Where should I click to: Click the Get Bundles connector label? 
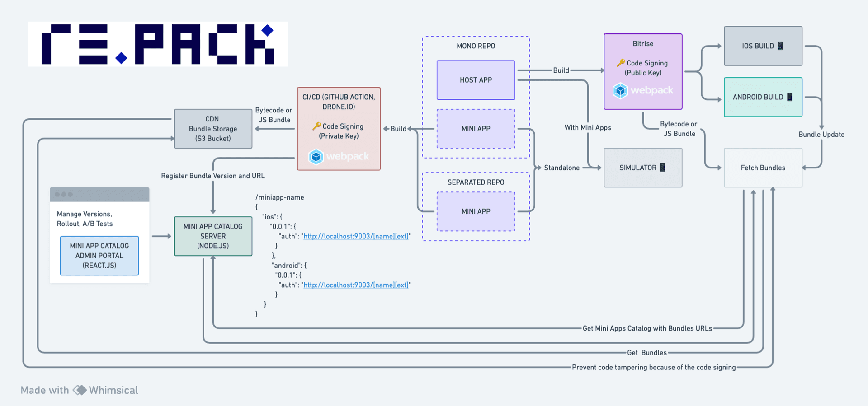point(646,353)
